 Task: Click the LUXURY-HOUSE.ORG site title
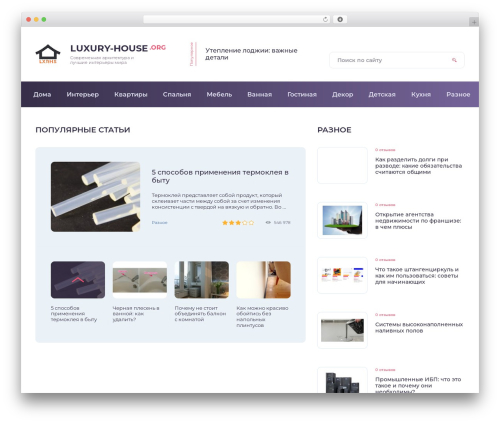[x=118, y=48]
